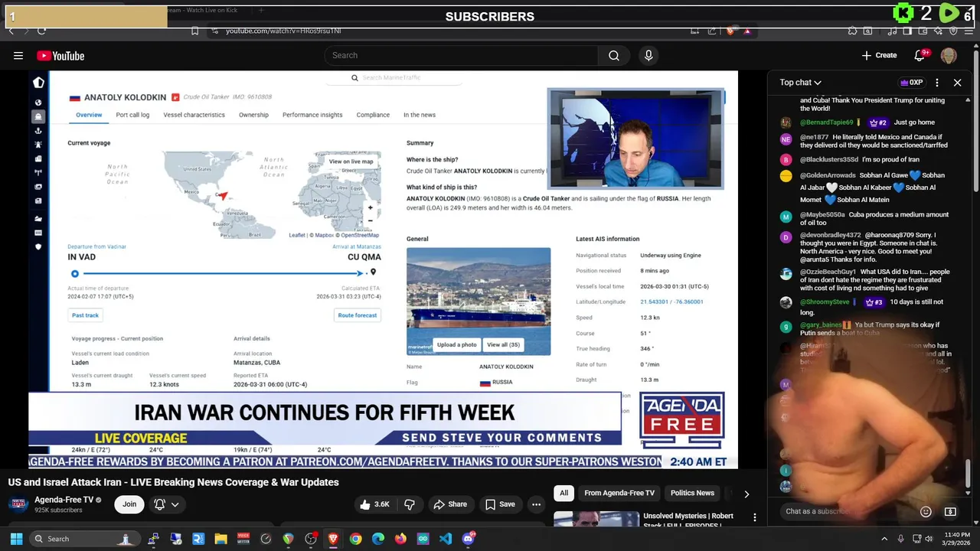Screen dimensions: 980x551
Task: Open Brave Wallet toolbar icon
Action: [x=923, y=31]
